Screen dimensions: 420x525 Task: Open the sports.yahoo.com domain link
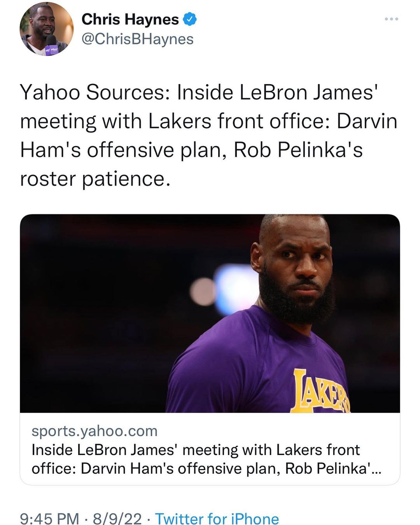click(x=94, y=431)
